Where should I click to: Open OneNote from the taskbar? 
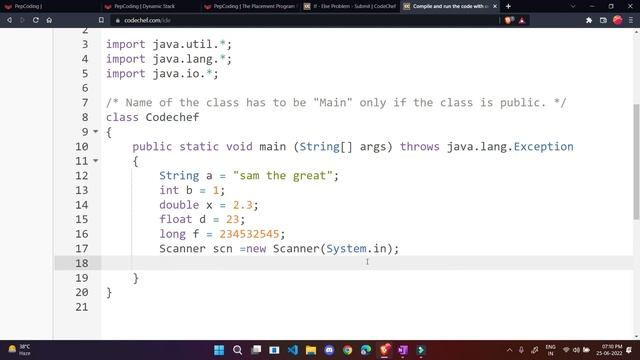click(402, 350)
